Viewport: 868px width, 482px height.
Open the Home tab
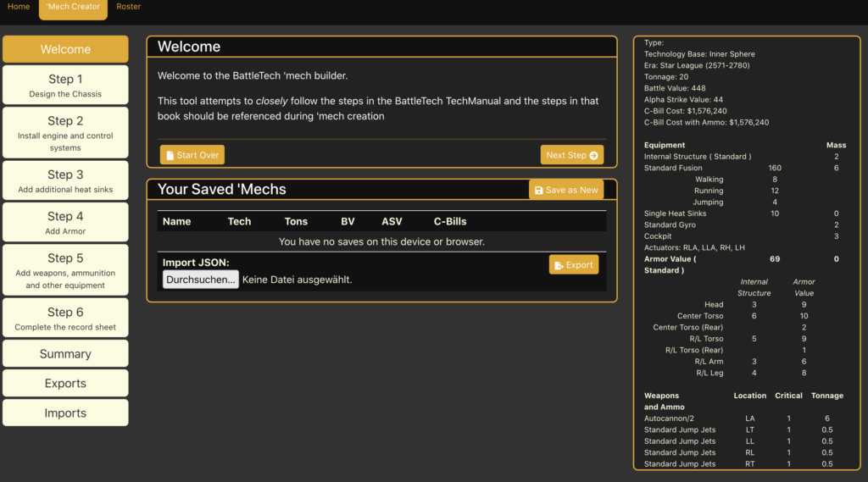pos(19,7)
